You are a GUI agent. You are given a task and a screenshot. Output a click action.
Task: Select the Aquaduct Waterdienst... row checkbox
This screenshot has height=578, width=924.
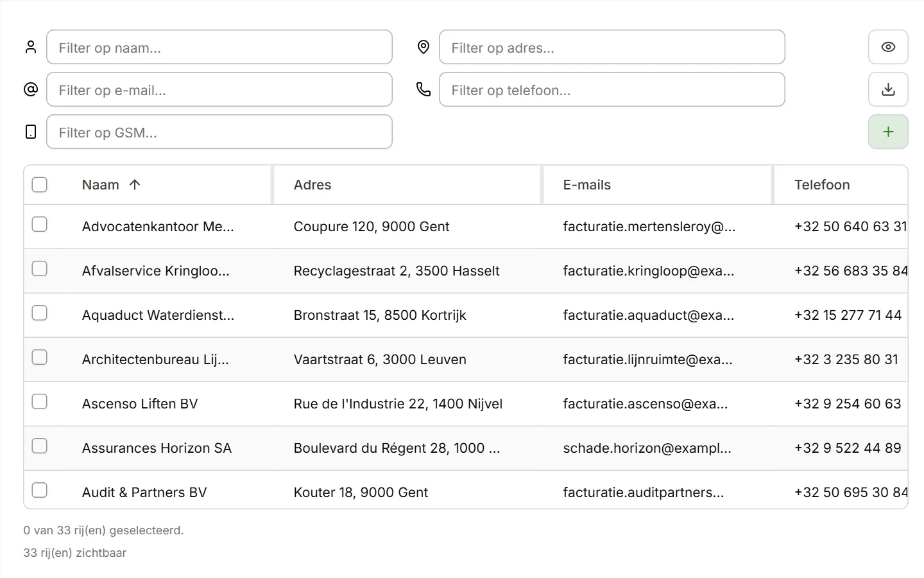click(x=40, y=313)
